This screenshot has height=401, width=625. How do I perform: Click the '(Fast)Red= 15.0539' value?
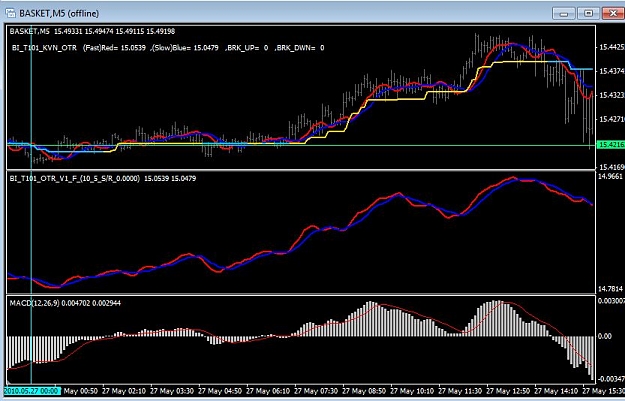coord(116,48)
